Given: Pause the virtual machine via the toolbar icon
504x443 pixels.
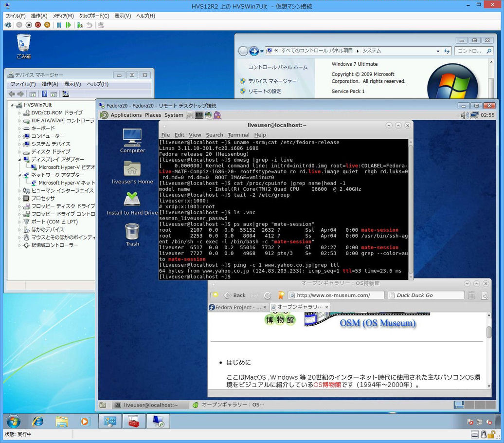Looking at the screenshot, I should 59,25.
